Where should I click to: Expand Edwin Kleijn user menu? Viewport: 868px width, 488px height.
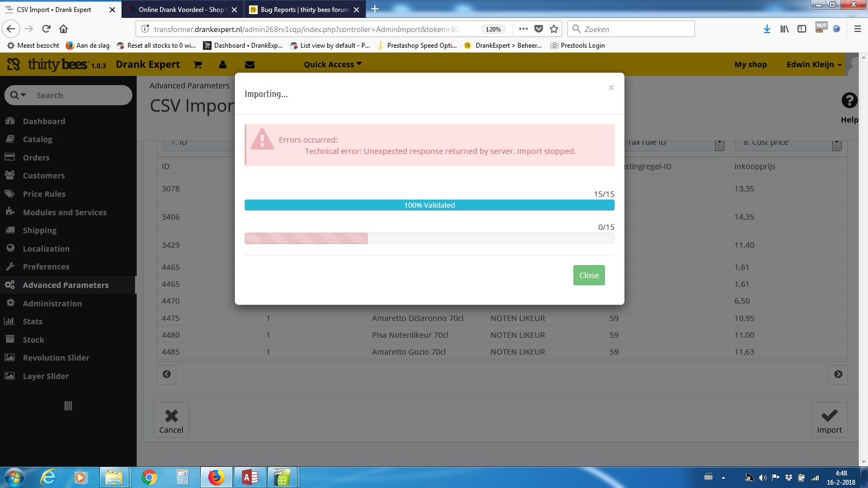[x=814, y=65]
